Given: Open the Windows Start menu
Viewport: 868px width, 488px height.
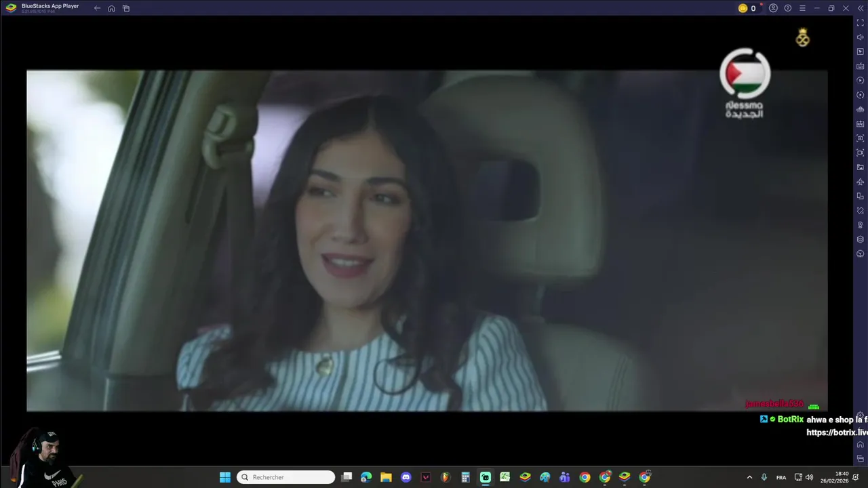Looking at the screenshot, I should (225, 477).
